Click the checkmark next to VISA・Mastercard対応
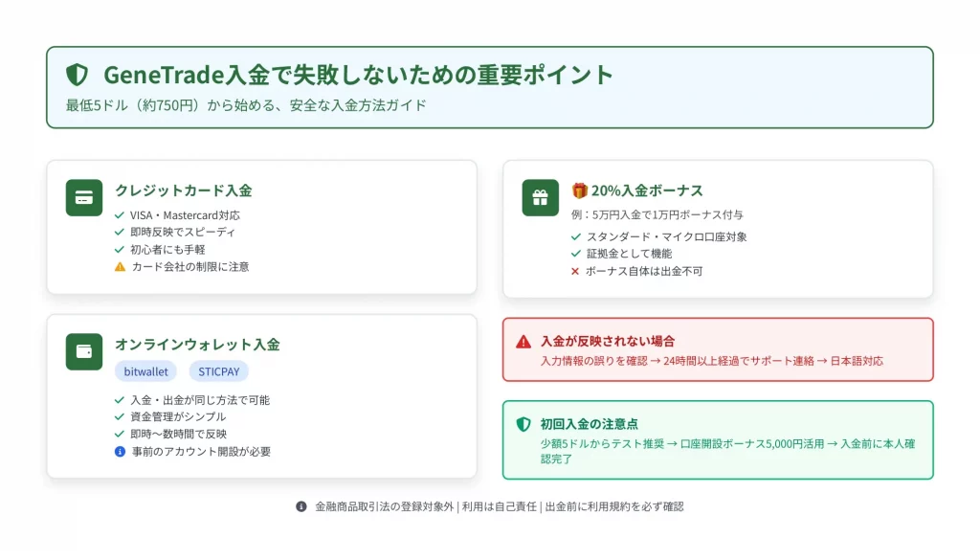This screenshot has height=560, width=980. pyautogui.click(x=120, y=215)
